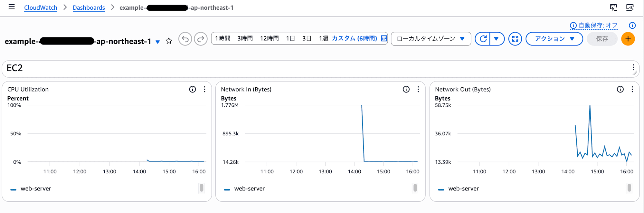This screenshot has height=213, width=644.
Task: Refresh the dashboard
Action: (x=483, y=39)
